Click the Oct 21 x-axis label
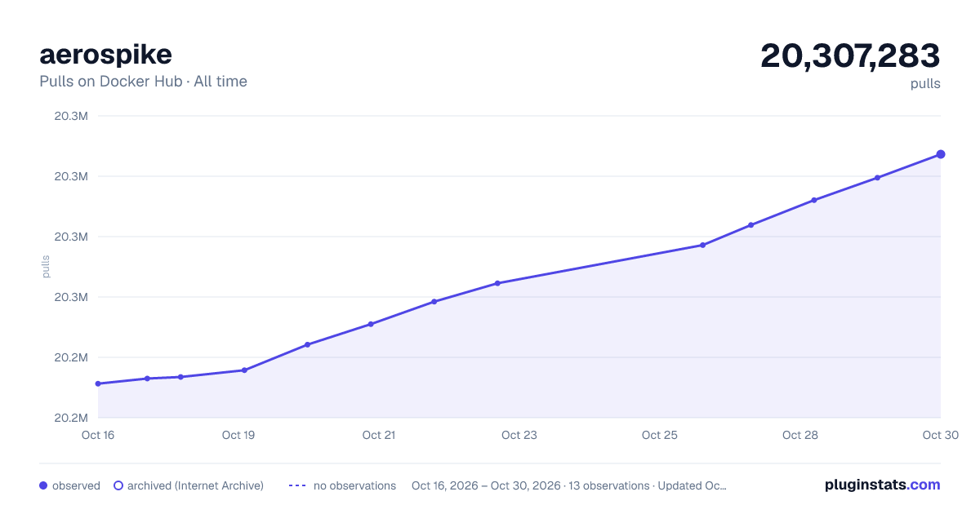 [x=379, y=435]
